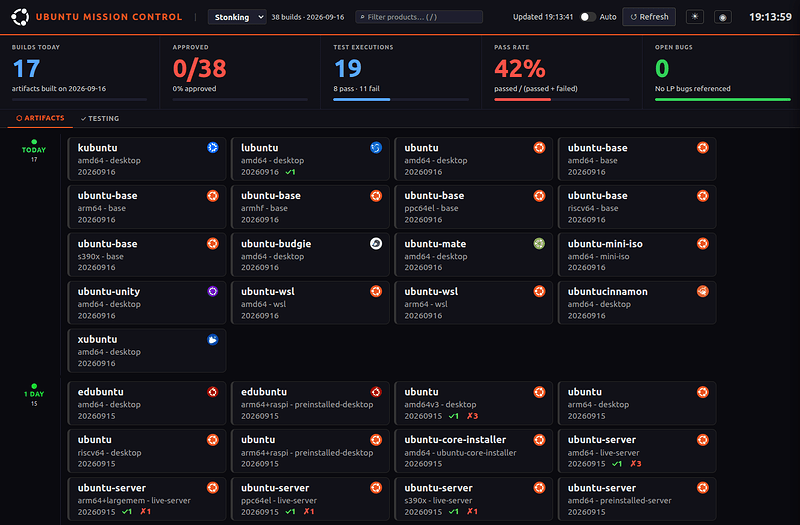Screen dimensions: 800x525
Task: Open the ubuntucinnamon card title
Action: click(608, 292)
